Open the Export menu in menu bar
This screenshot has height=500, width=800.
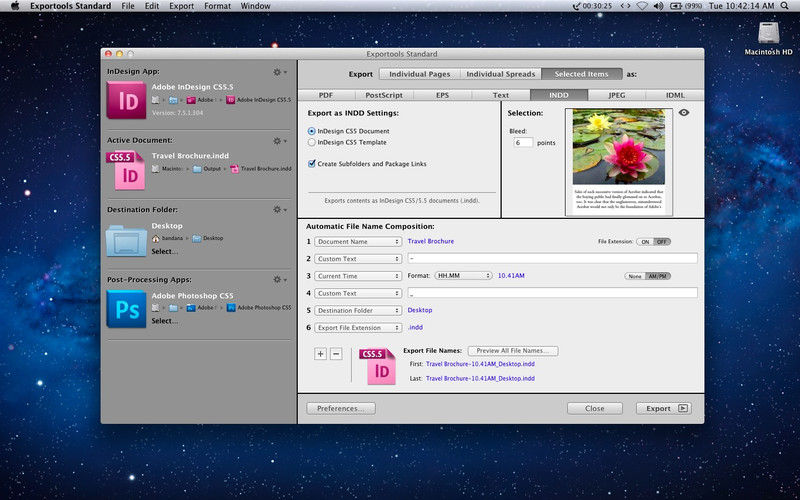181,6
